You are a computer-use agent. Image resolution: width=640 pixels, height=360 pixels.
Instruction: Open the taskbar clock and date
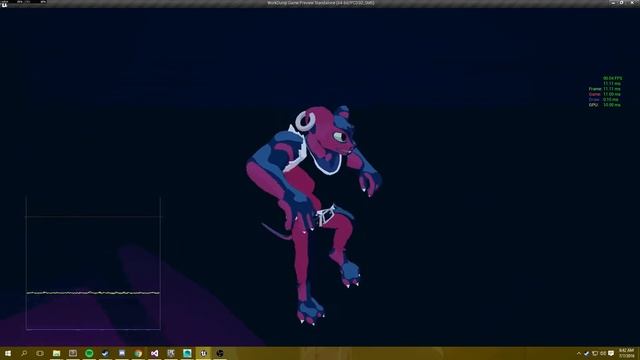(627, 353)
